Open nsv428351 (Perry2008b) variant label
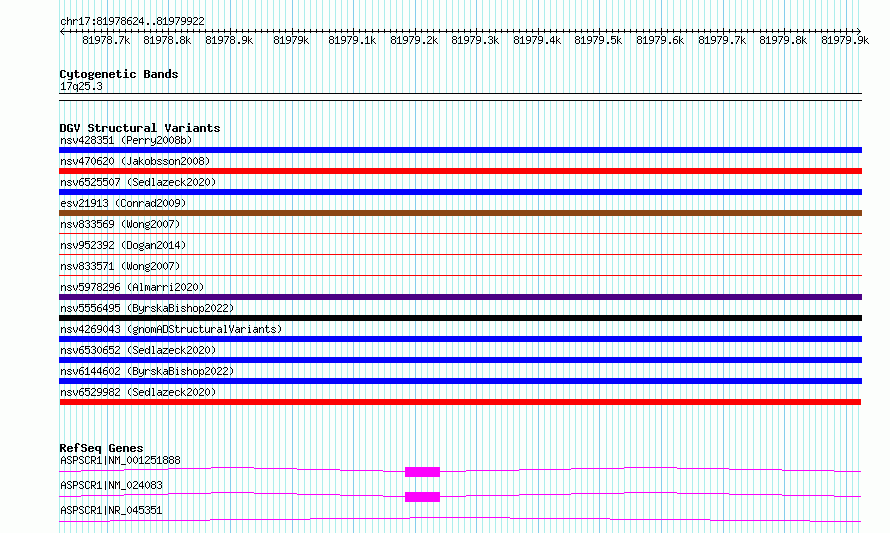The width and height of the screenshot is (890, 533). [126, 140]
